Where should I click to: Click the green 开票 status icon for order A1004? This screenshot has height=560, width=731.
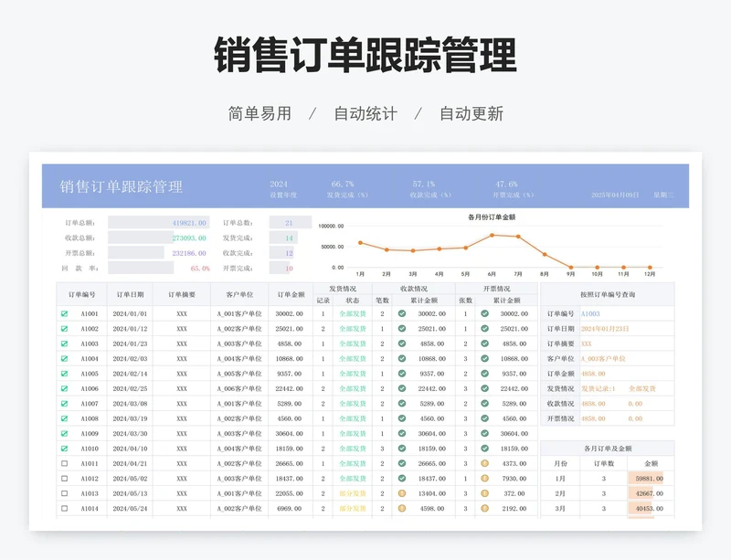tap(485, 359)
